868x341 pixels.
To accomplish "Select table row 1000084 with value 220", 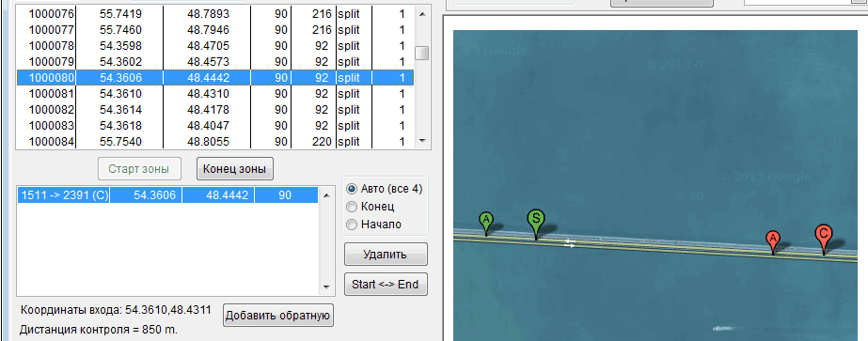I will coord(215,142).
